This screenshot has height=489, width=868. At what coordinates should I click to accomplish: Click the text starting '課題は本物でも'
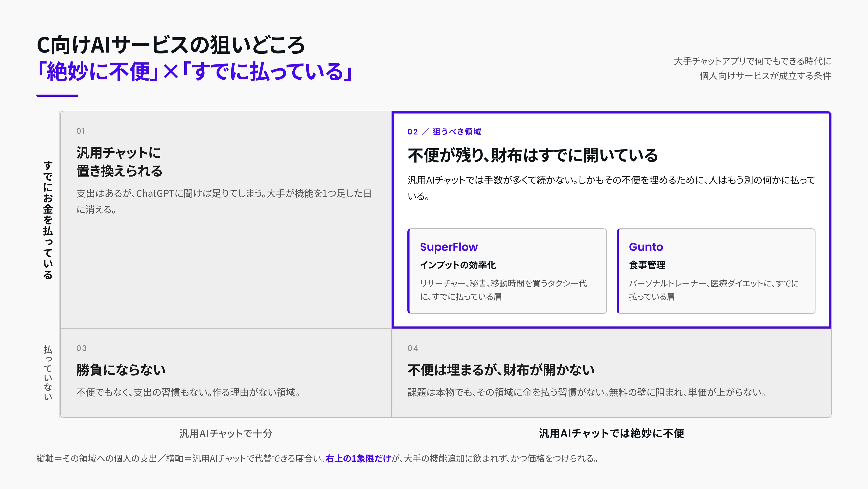click(587, 392)
